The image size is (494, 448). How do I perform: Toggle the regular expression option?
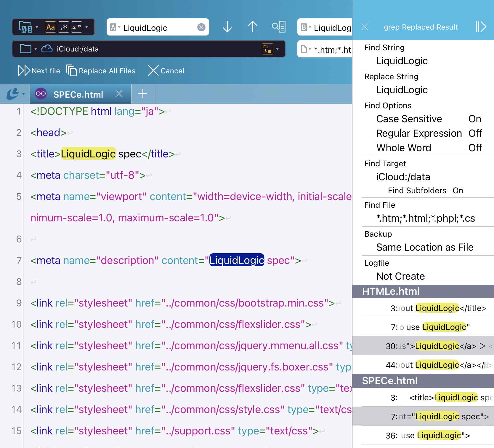coord(64,27)
